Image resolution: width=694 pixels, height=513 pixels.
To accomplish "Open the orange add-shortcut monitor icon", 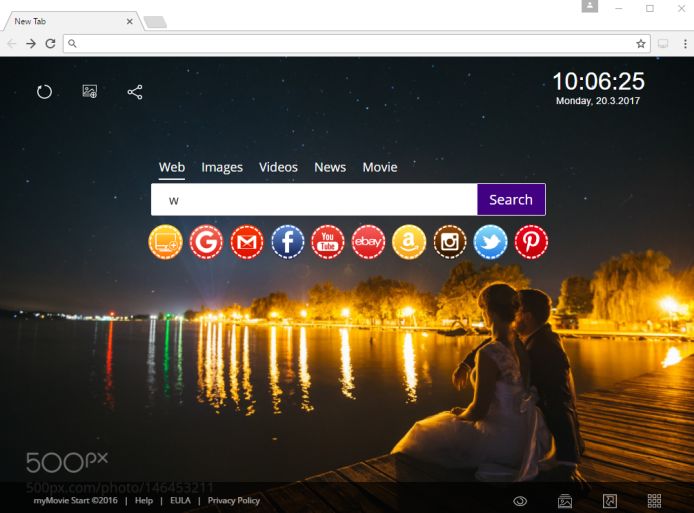I will click(166, 242).
